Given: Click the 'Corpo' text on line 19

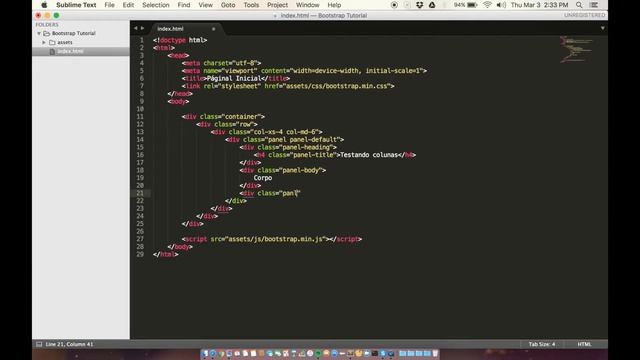Looking at the screenshot, I should click(x=262, y=178).
